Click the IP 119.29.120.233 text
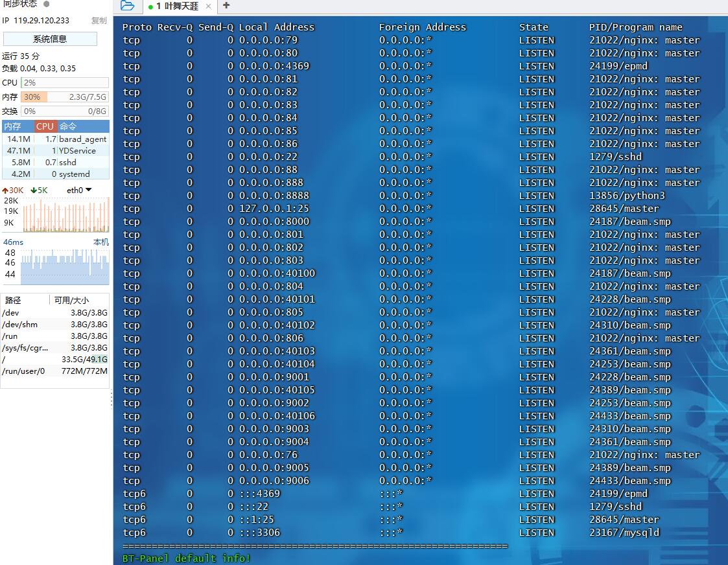The width and height of the screenshot is (728, 565). [36, 21]
